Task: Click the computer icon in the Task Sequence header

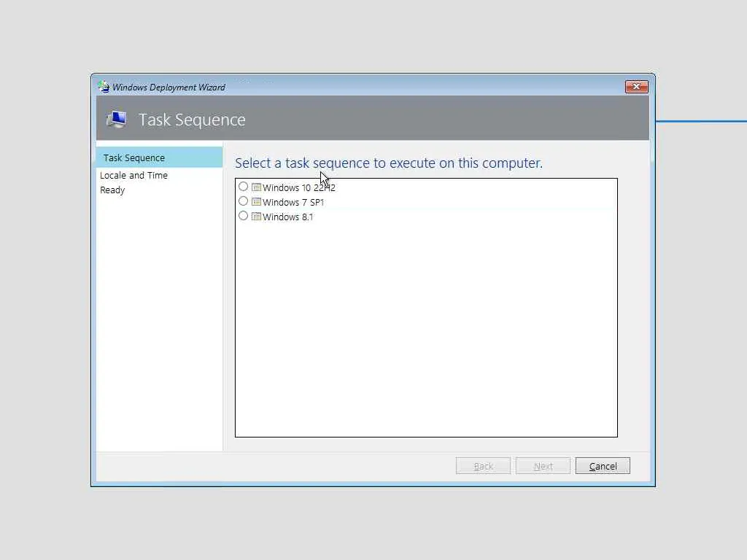Action: [x=117, y=119]
